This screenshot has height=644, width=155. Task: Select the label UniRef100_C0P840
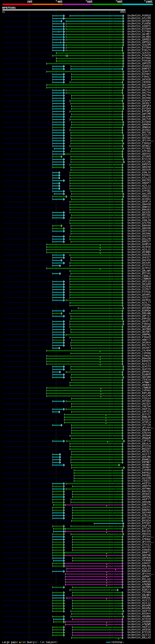tap(139, 391)
